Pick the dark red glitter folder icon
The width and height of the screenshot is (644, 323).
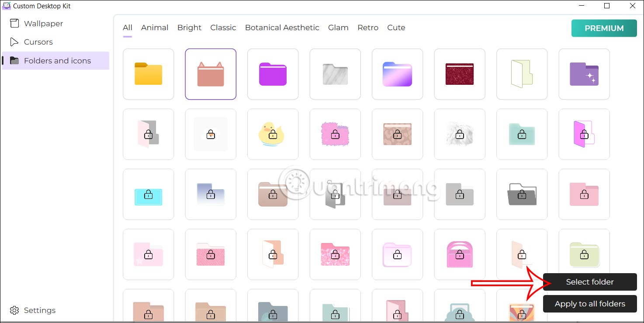click(459, 74)
